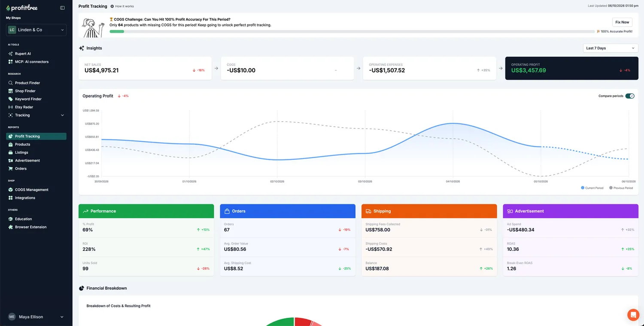Expand the Maya Ellison account menu

pyautogui.click(x=36, y=317)
